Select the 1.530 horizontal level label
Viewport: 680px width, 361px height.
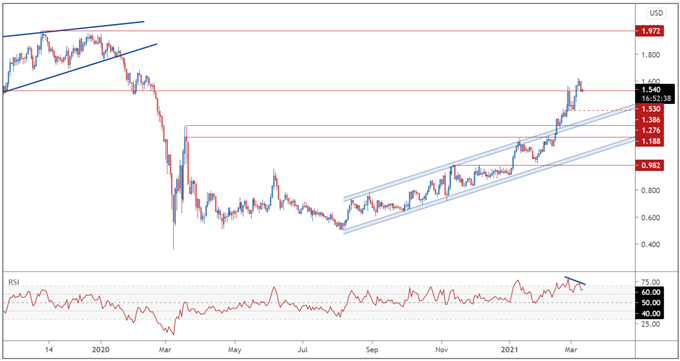[x=649, y=108]
